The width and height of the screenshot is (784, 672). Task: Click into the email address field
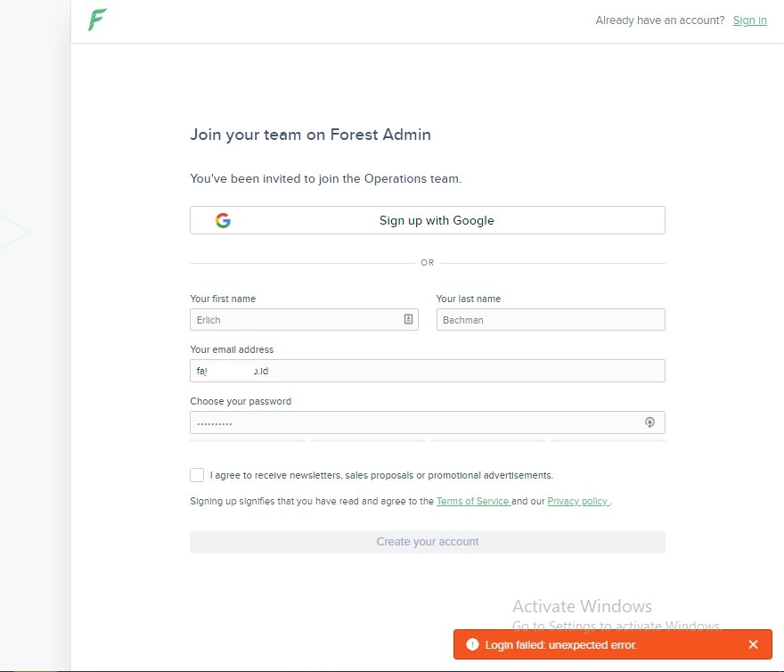point(428,371)
